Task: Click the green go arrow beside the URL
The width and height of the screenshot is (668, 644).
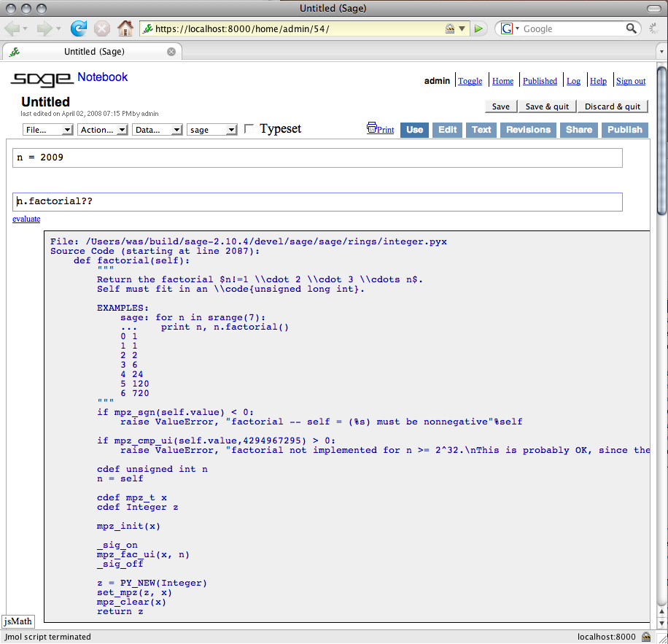Action: tap(478, 28)
